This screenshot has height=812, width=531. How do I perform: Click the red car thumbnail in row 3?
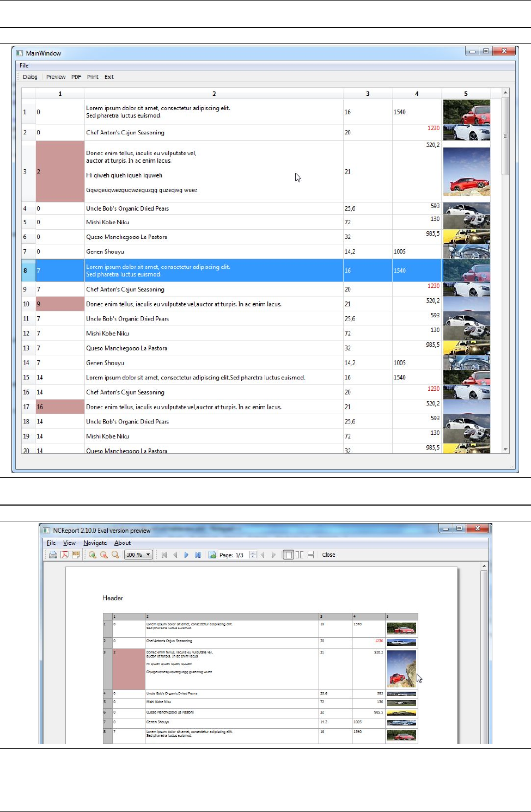[x=467, y=171]
